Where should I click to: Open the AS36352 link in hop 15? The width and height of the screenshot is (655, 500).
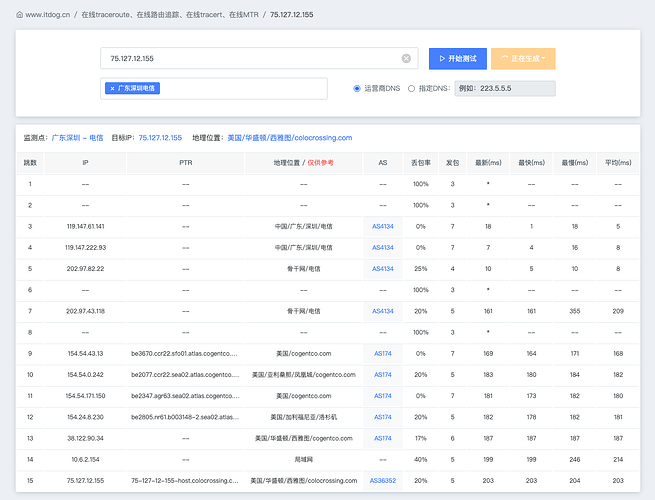(x=383, y=481)
